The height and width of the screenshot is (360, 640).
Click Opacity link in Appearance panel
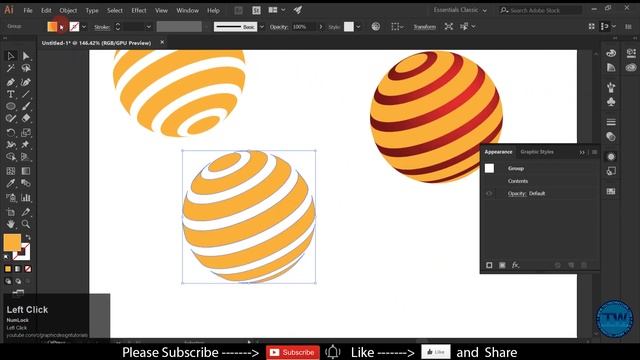517,193
